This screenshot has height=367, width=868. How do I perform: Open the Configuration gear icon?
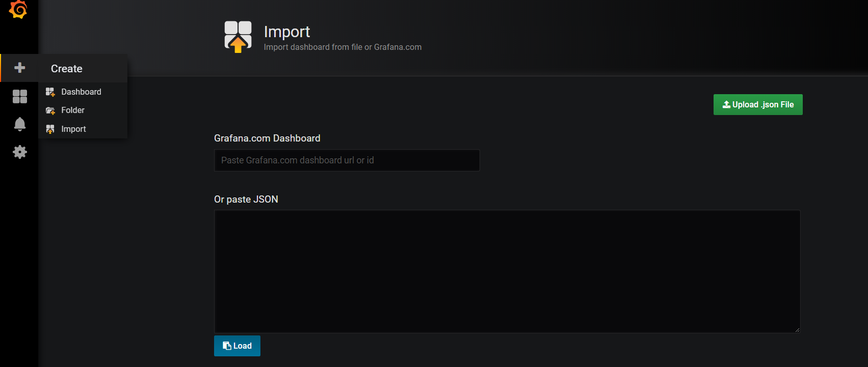19,152
